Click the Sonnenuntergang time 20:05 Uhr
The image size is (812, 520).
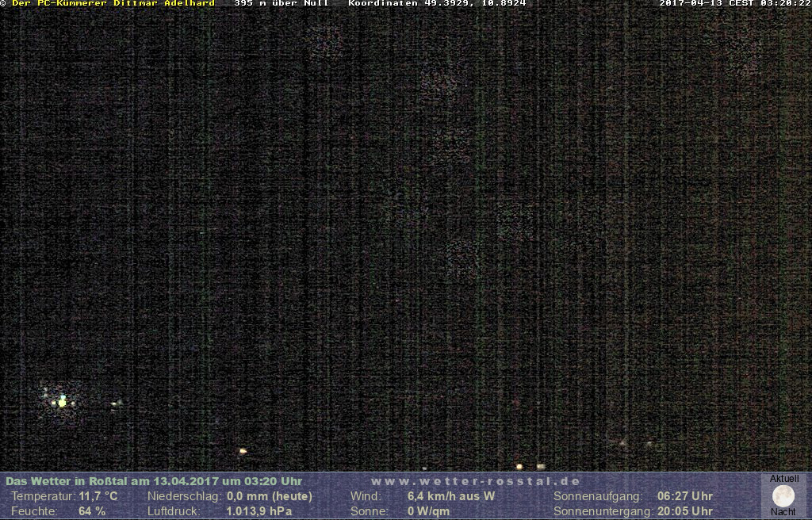pyautogui.click(x=684, y=511)
